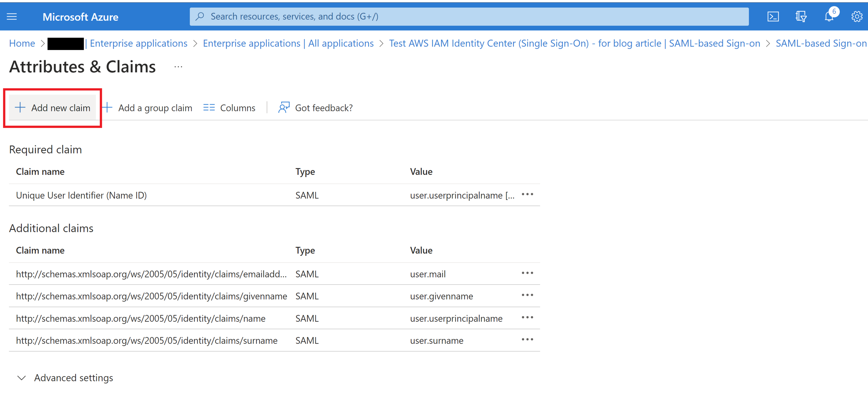Navigate to the Home breadcrumb

click(22, 43)
